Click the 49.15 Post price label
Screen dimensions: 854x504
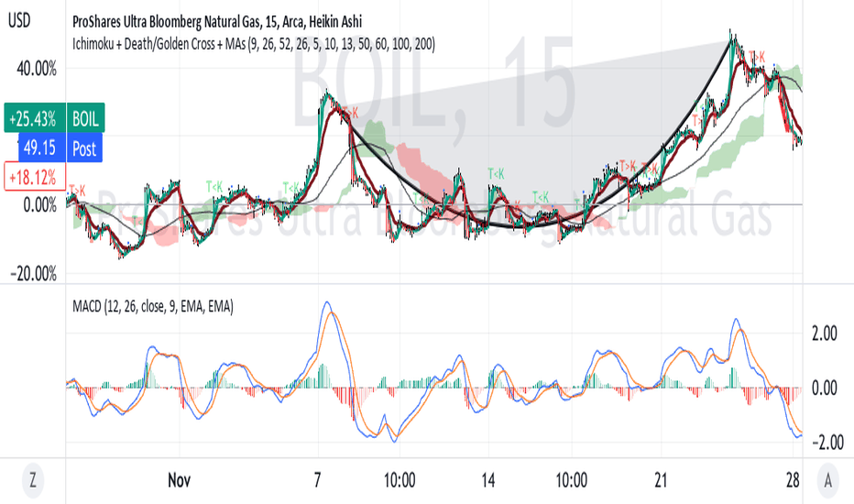[60, 148]
